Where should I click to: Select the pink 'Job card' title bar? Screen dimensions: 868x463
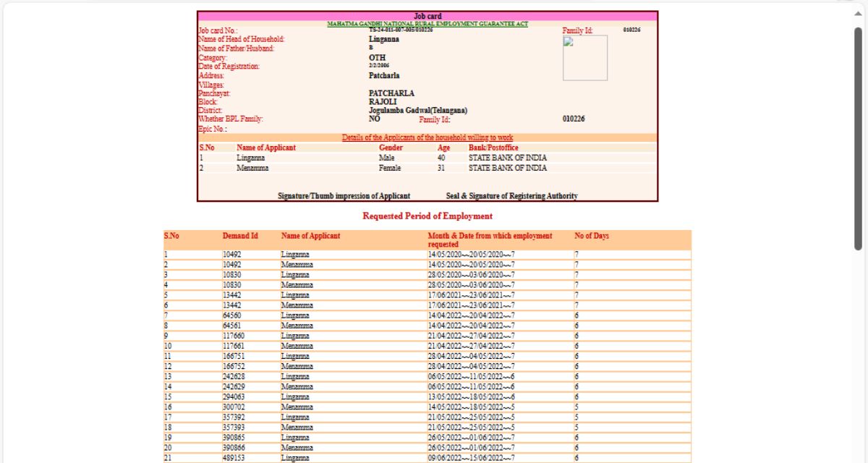(427, 16)
